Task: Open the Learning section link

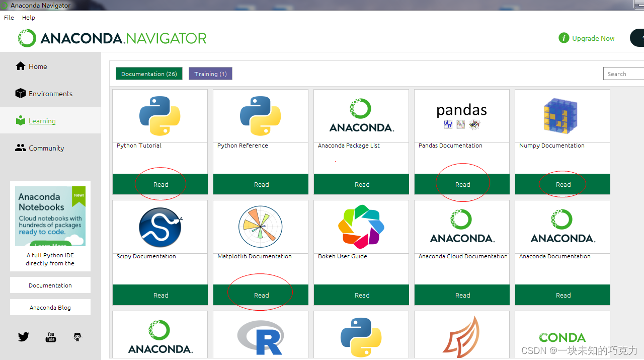Action: coord(42,121)
